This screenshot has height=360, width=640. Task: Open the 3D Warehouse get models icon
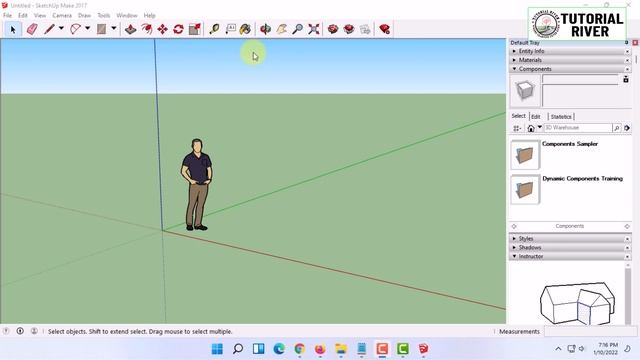(333, 29)
